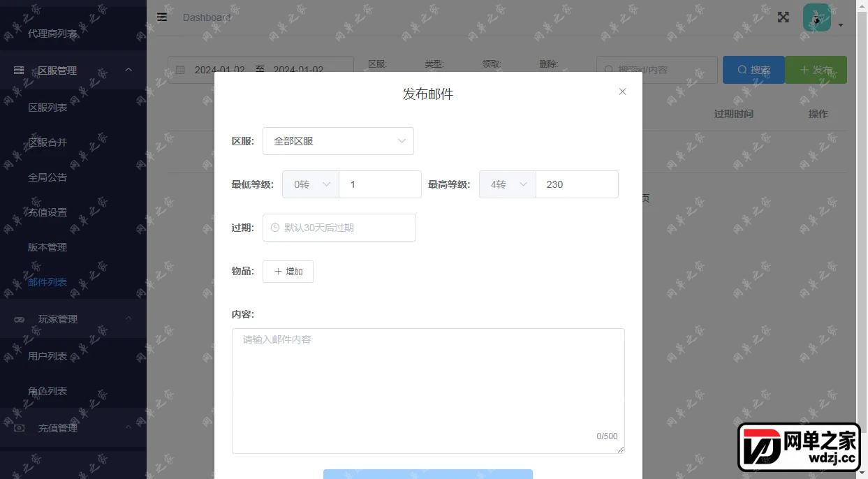Collapse the 充值管理 sidebar group
The width and height of the screenshot is (868, 479).
tap(73, 428)
